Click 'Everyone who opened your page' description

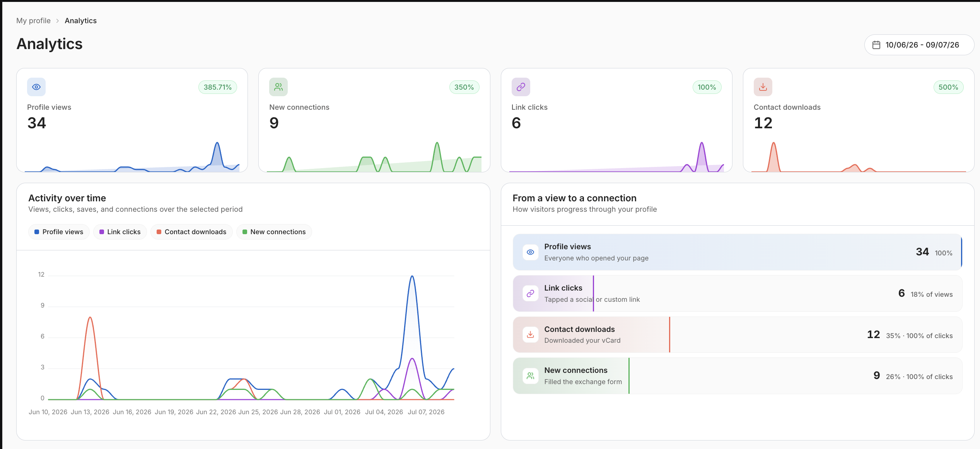[596, 258]
